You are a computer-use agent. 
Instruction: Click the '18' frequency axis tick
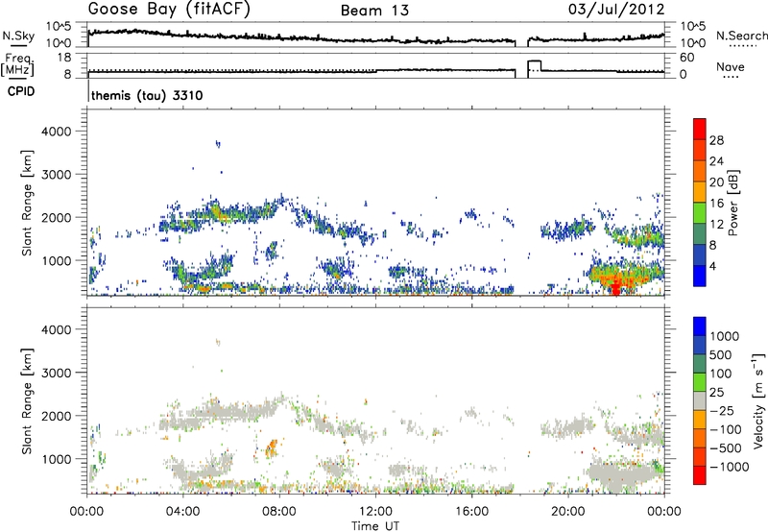coord(64,58)
